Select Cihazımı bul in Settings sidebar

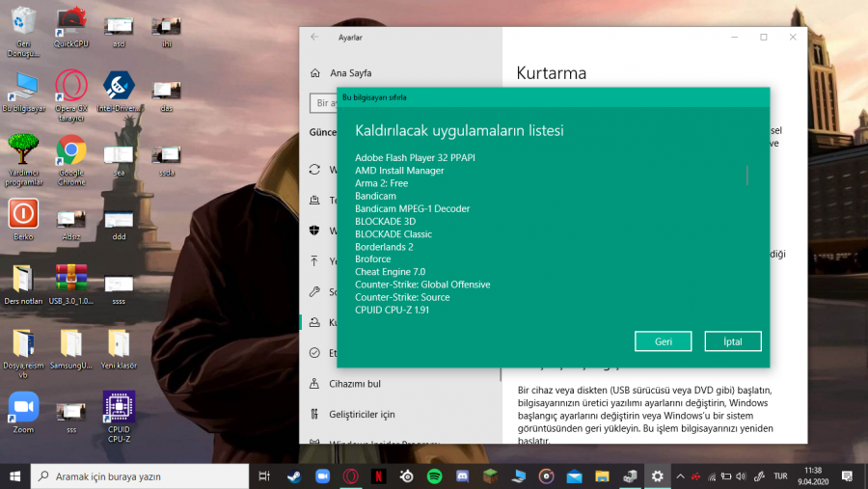coord(354,383)
